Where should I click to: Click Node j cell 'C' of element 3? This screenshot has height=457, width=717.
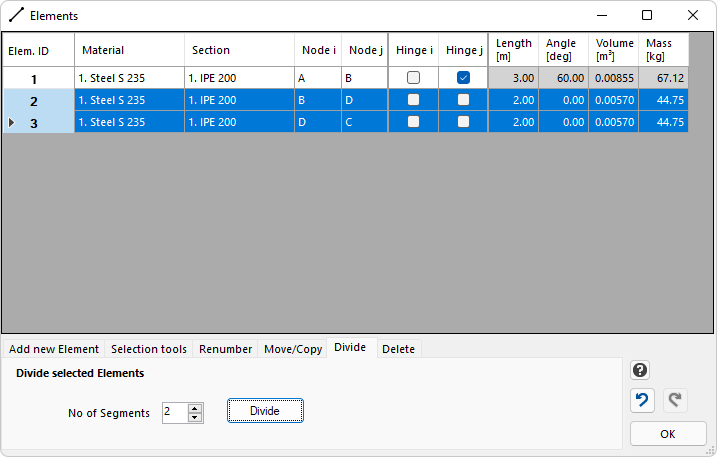(364, 122)
